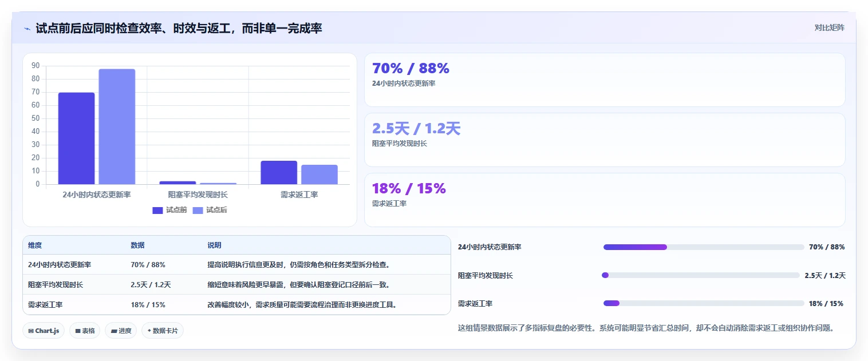The width and height of the screenshot is (868, 361).
Task: Click the explanation starting 改善幅度较小
Action: (302, 305)
